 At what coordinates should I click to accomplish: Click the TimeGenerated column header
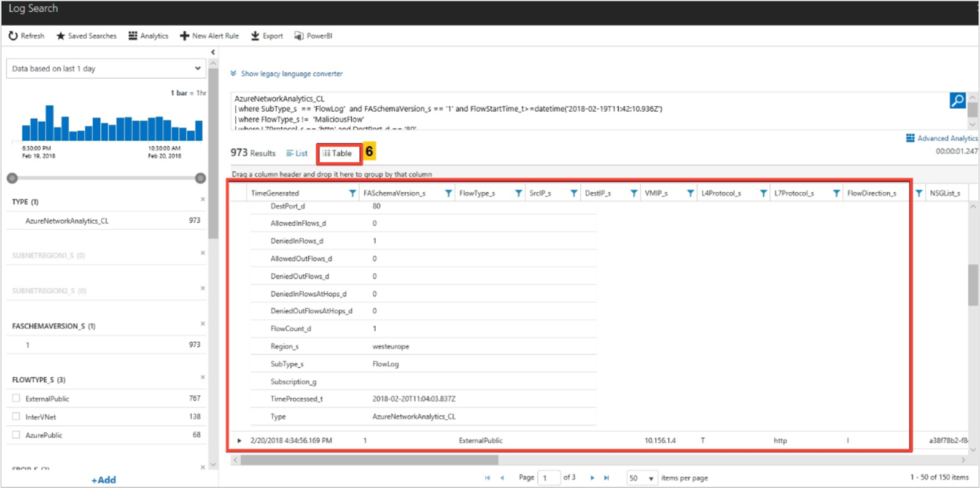[x=274, y=193]
